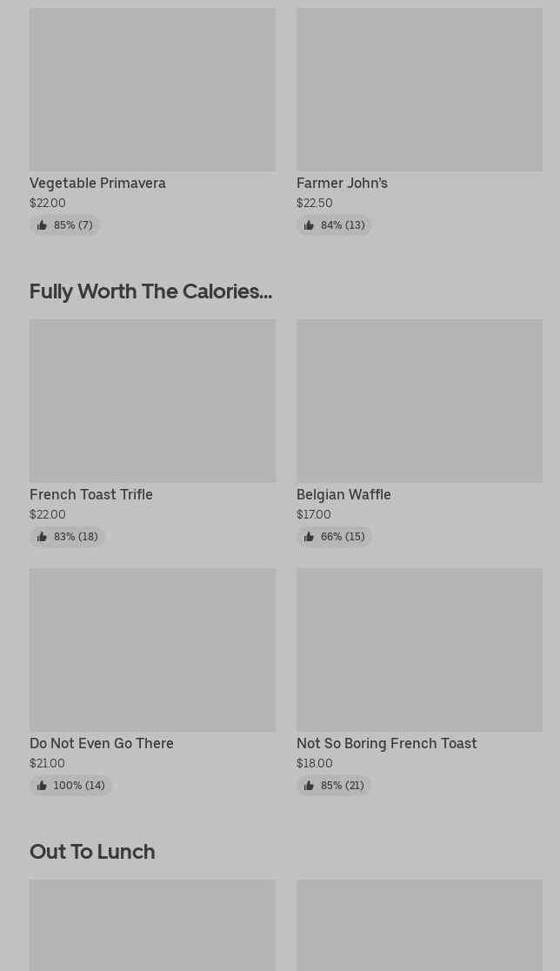Click Not So Boring French Toast photo

click(x=419, y=650)
